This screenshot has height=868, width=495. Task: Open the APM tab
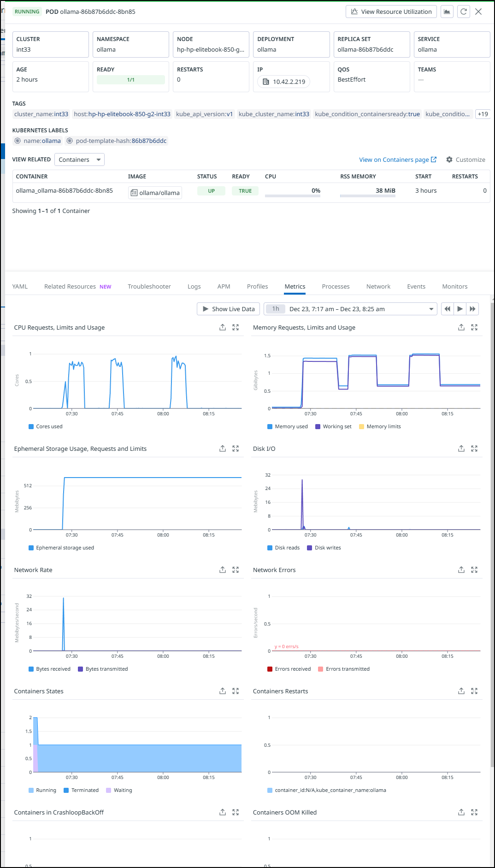pos(224,286)
